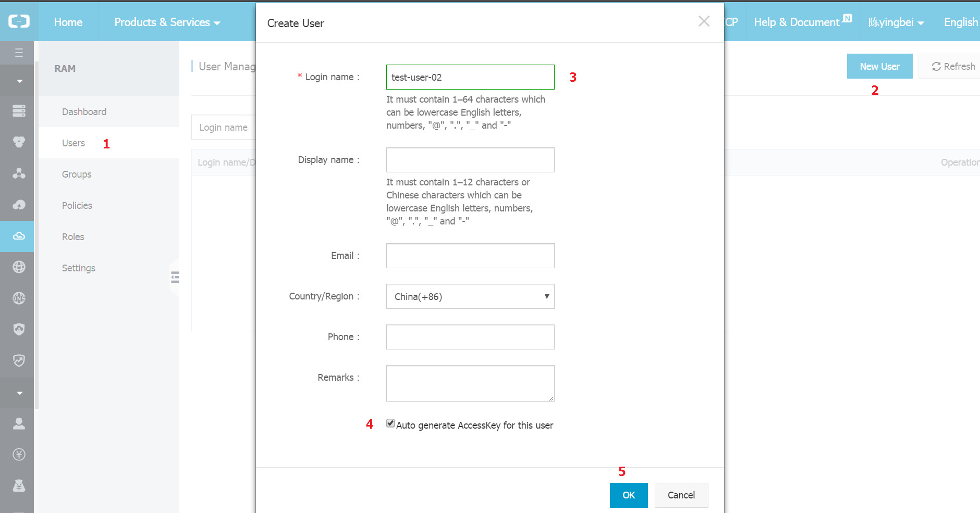Click the Email input field

470,256
